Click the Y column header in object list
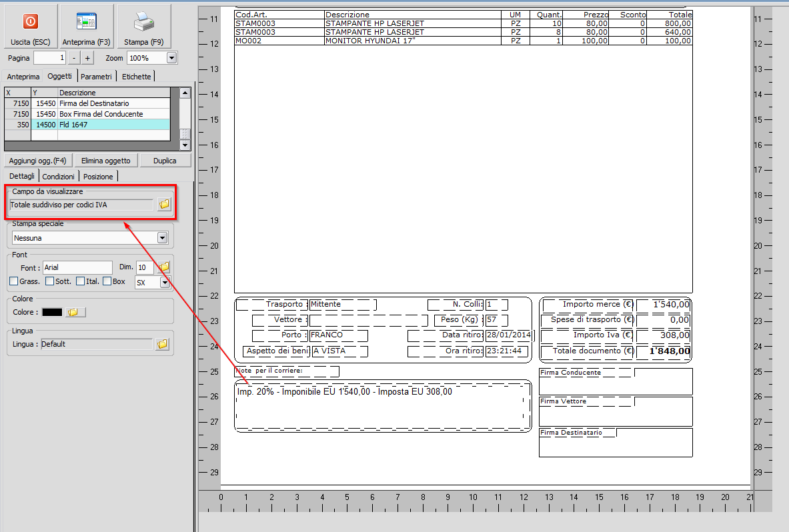This screenshot has width=789, height=532. click(44, 93)
